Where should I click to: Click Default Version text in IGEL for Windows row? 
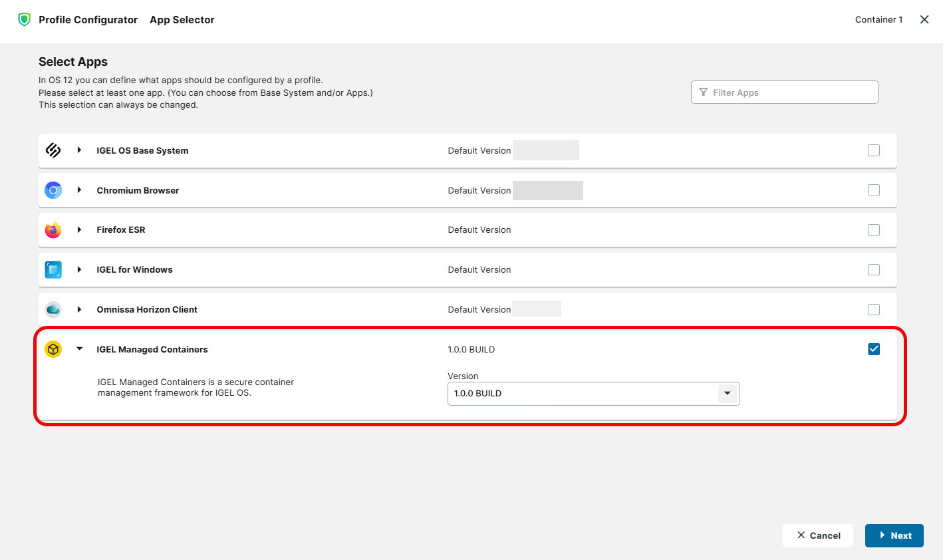479,269
